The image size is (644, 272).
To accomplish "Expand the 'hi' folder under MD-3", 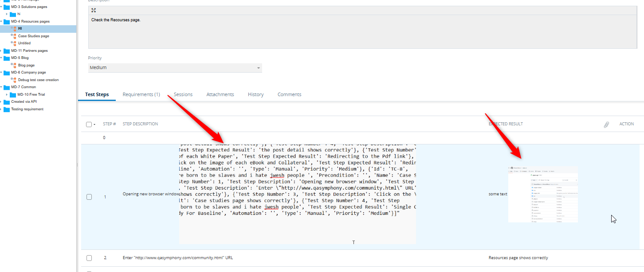I will tap(7, 14).
